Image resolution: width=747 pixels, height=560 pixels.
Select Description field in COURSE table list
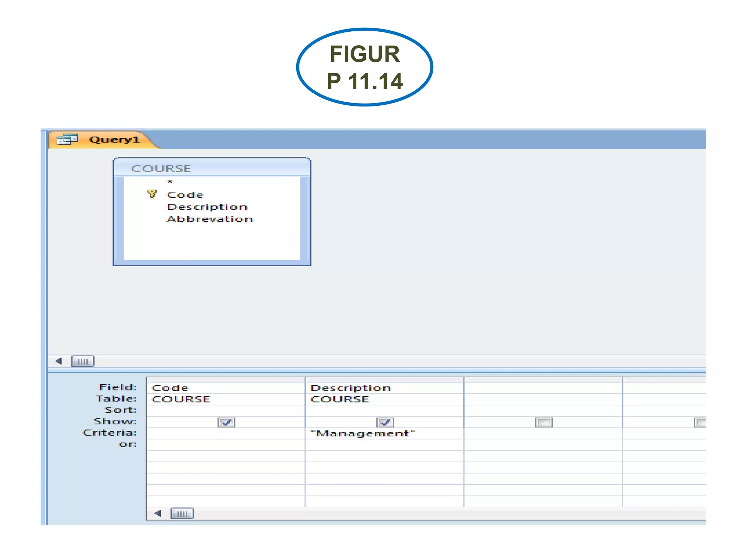tap(207, 207)
